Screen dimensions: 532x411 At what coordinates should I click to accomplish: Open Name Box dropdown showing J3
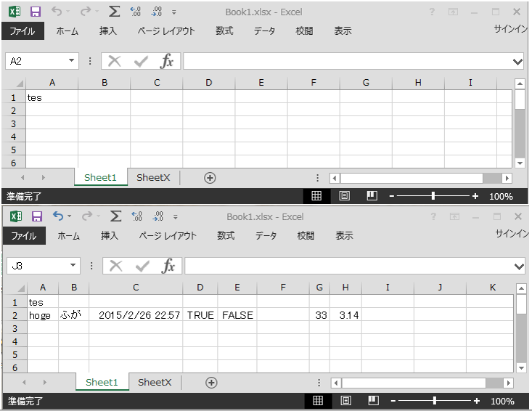coord(73,265)
